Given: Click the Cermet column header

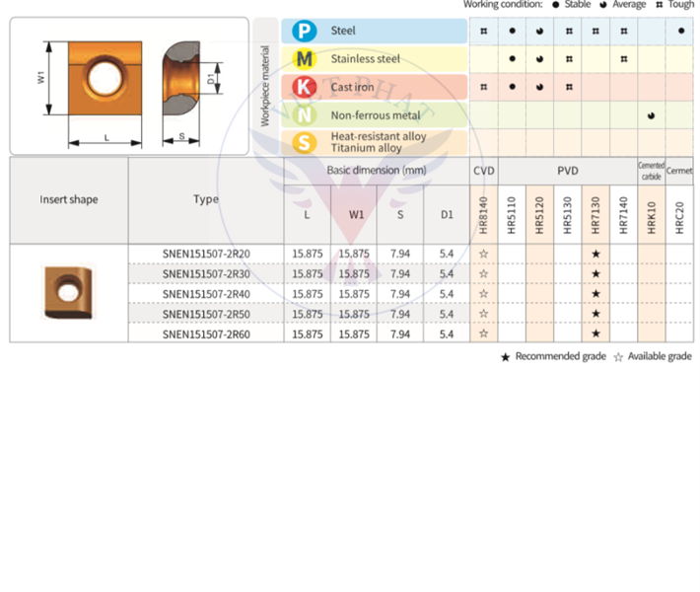Looking at the screenshot, I should click(x=679, y=171).
